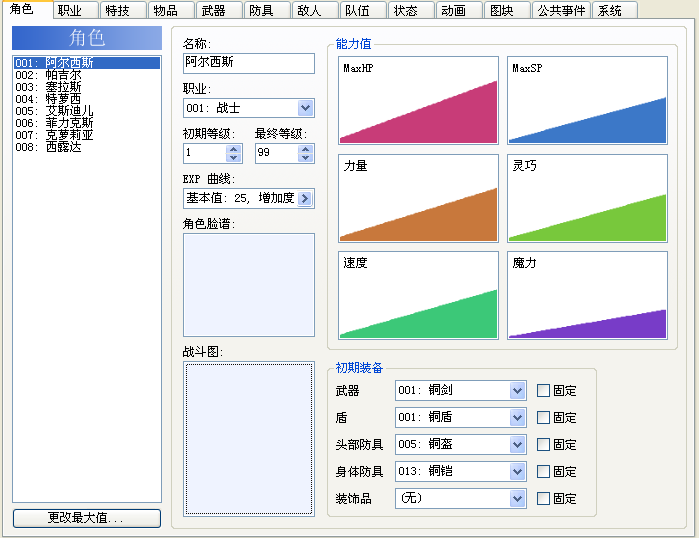Toggle 固定 checkbox for 装饰品
The width and height of the screenshot is (699, 538).
click(543, 498)
